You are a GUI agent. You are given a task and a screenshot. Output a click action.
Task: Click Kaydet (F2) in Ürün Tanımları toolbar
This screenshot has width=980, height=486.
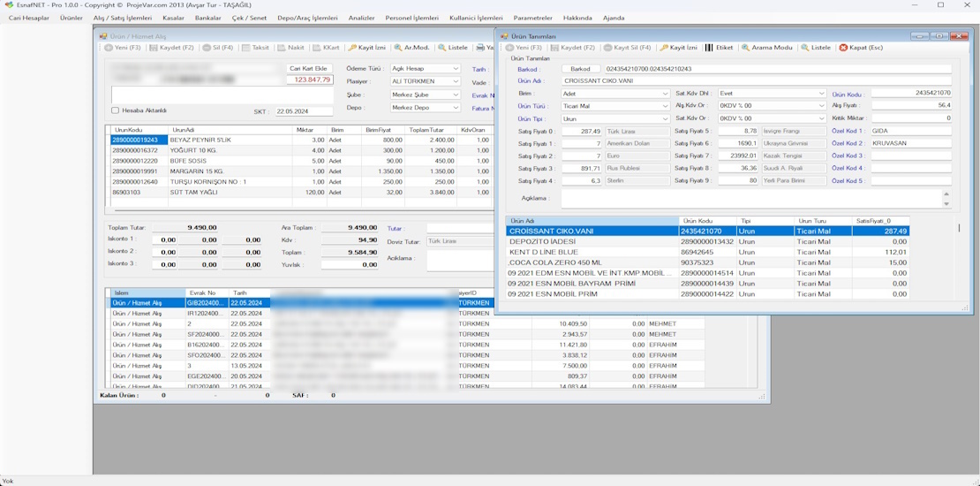pos(573,48)
